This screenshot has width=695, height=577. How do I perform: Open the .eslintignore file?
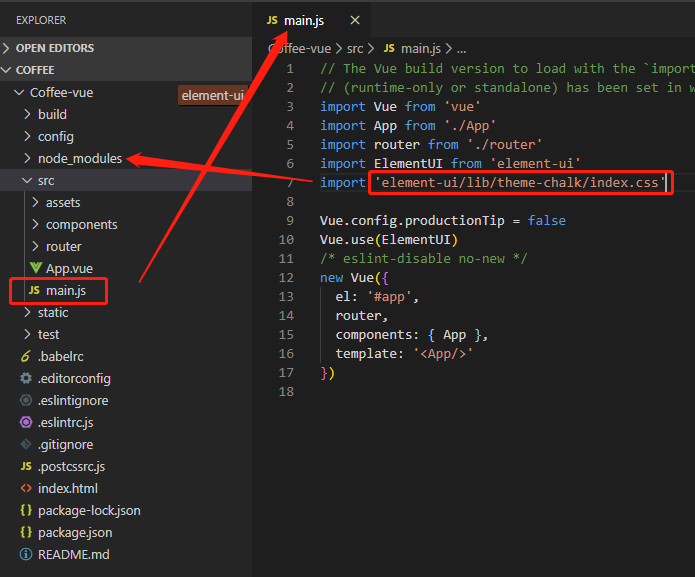point(73,401)
